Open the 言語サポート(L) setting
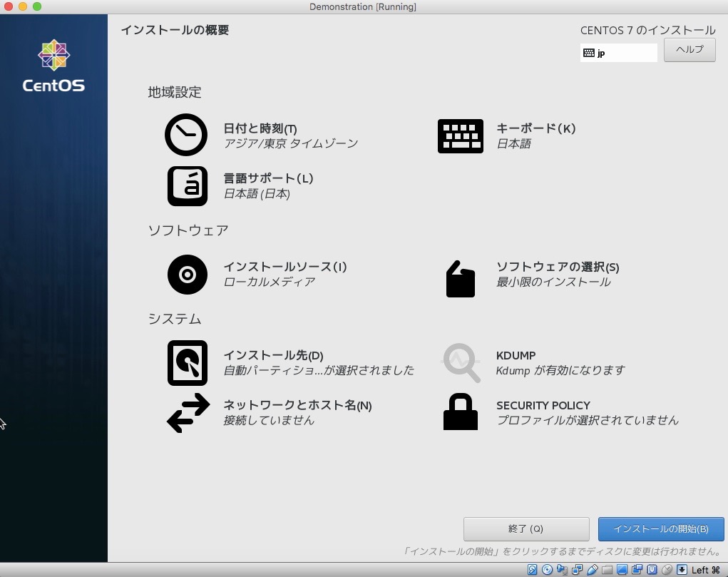 coord(268,178)
